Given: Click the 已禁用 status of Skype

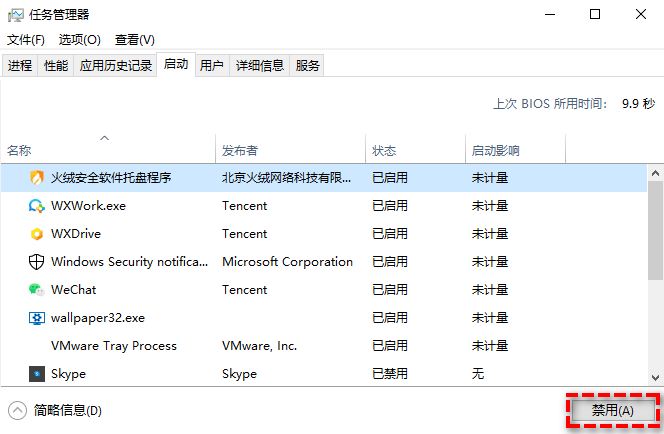Looking at the screenshot, I should click(x=390, y=374).
